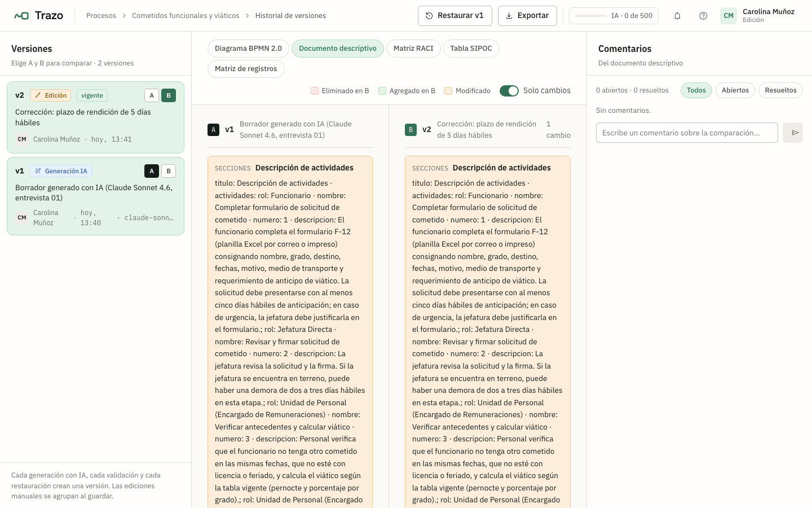
Task: Click the B badge in v2 comparison header
Action: click(x=411, y=130)
